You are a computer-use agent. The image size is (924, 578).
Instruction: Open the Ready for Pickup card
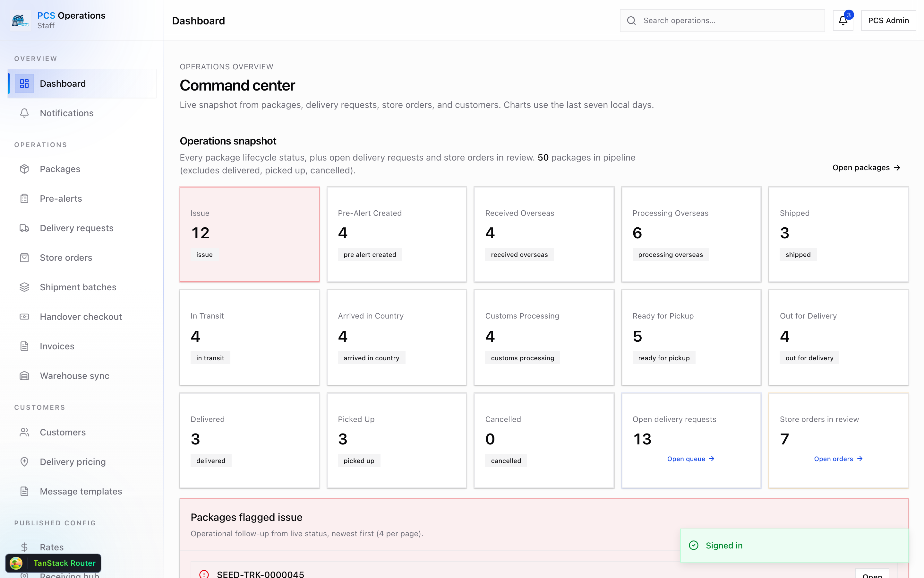pos(691,337)
